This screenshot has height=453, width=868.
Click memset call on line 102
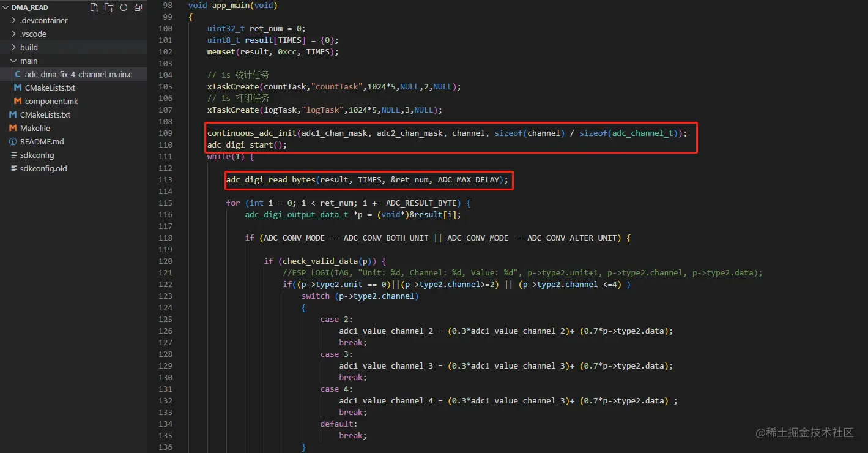221,51
